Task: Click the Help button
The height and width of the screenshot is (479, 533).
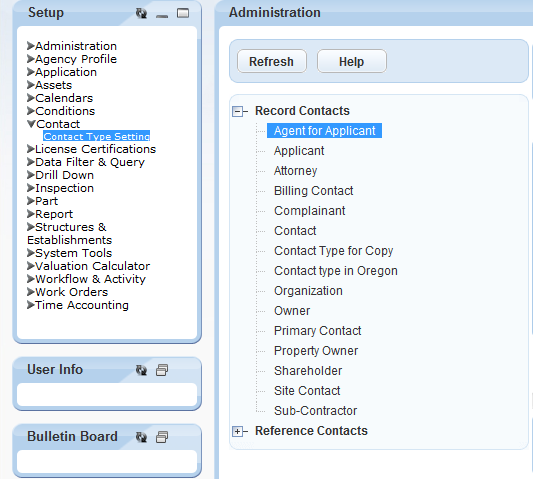Action: tap(352, 61)
